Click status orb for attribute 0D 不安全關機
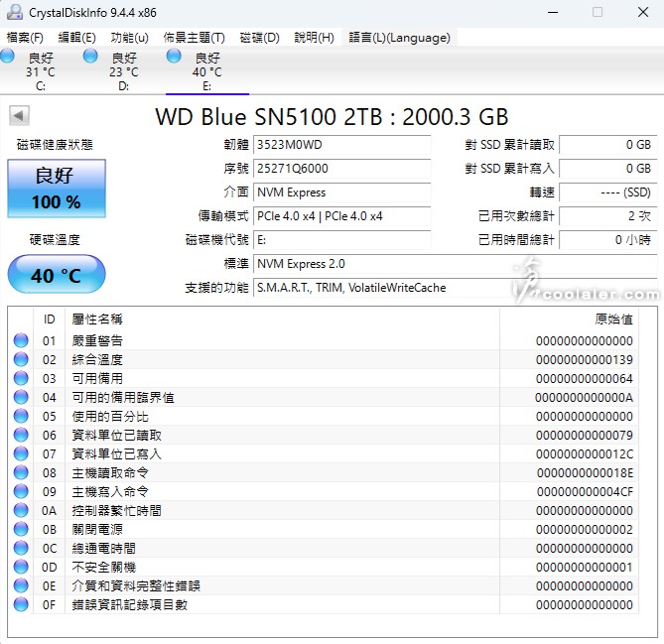The width and height of the screenshot is (664, 644). pyautogui.click(x=21, y=567)
